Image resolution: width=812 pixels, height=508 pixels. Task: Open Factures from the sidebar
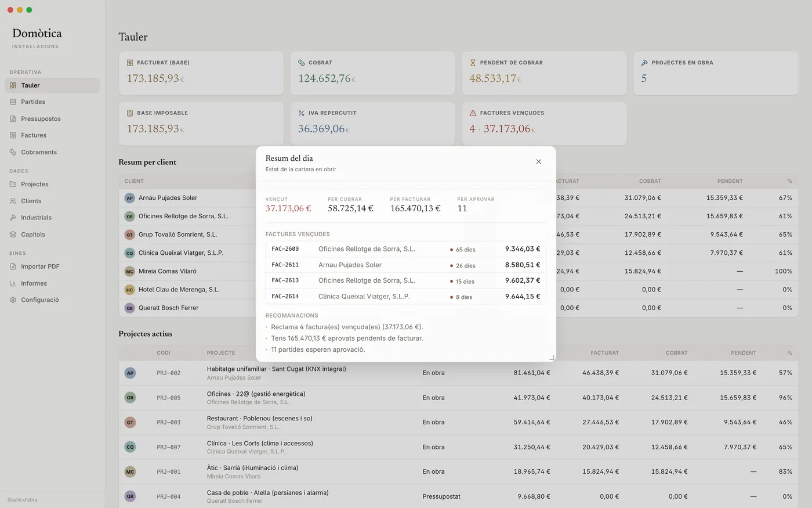point(52,135)
